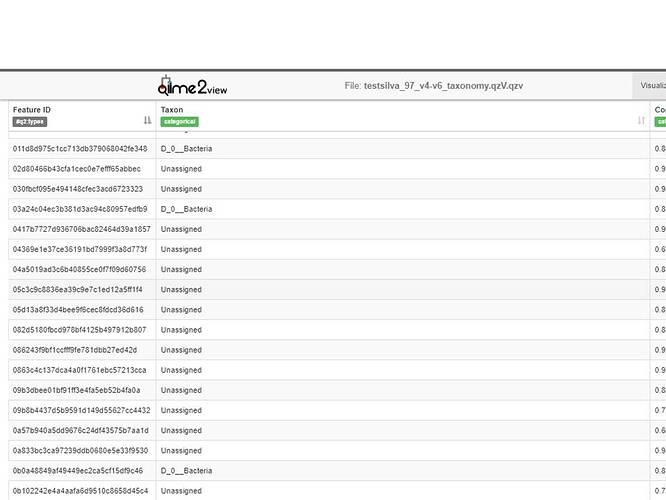Viewport: 666px width, 500px height.
Task: Click file name testsilva_97_v4-v6_taxonomy.qzV.qzv
Action: 443,86
